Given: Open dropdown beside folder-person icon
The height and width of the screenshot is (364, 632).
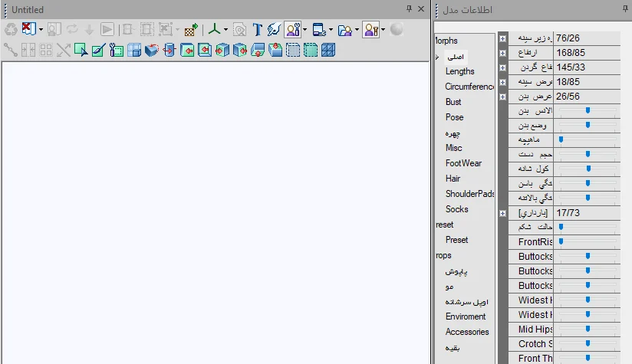Looking at the screenshot, I should (357, 29).
